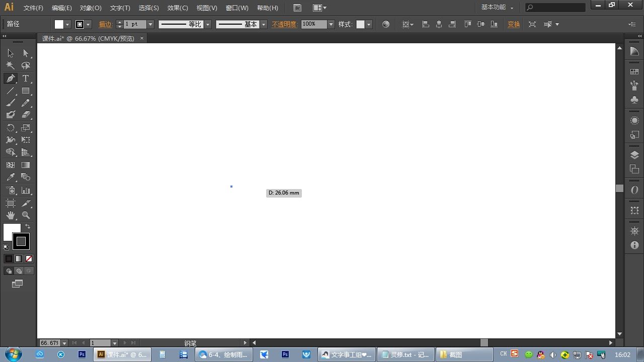
Task: Select the Pencil tool
Action: 26,103
